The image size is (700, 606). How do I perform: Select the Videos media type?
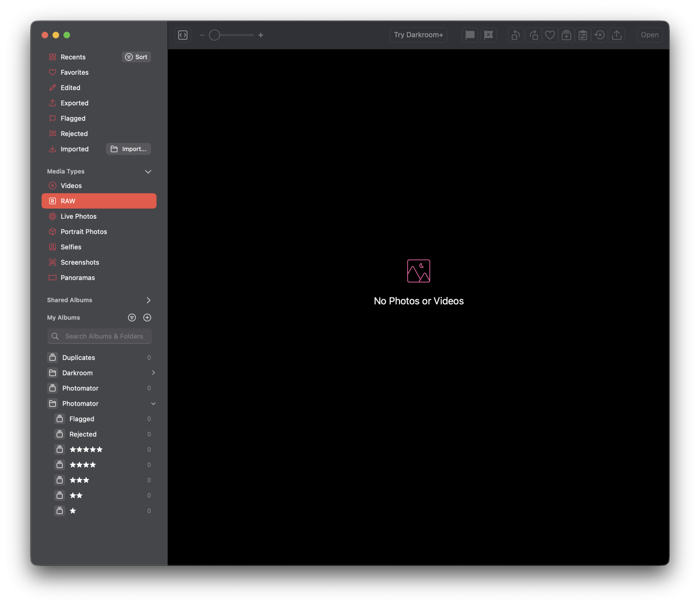click(71, 185)
